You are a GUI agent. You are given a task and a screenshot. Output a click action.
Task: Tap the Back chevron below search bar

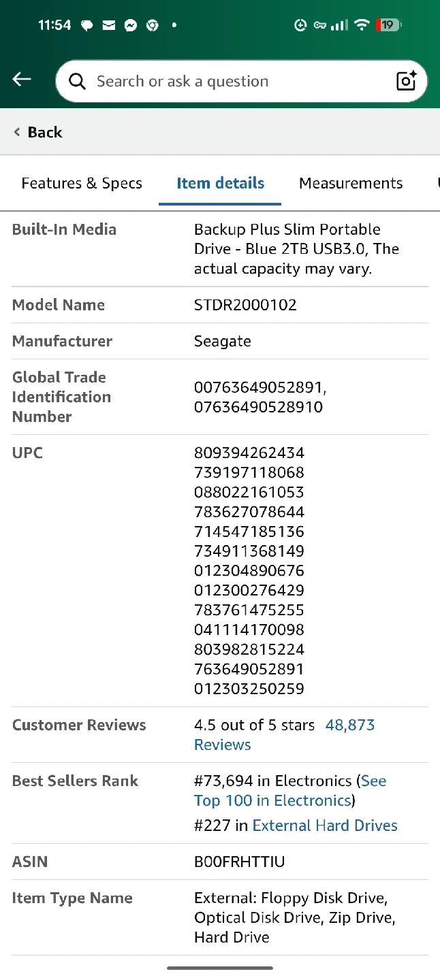38,132
